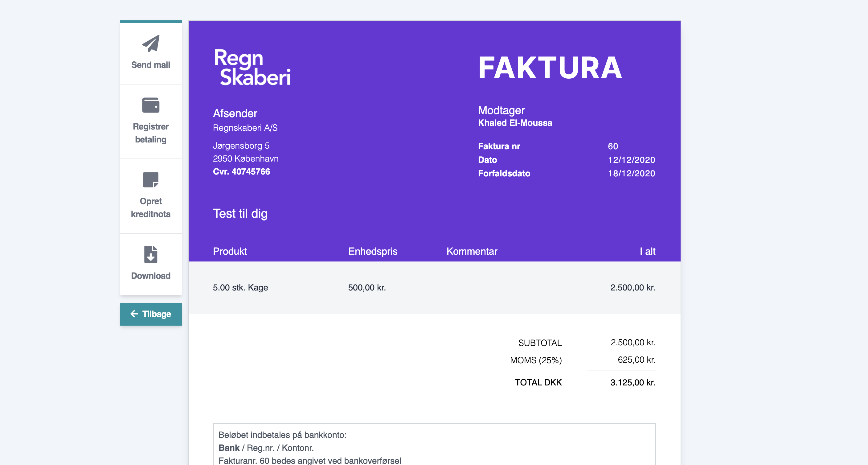Click the sticky note Opret kreditnota icon
868x465 pixels.
pos(151,180)
